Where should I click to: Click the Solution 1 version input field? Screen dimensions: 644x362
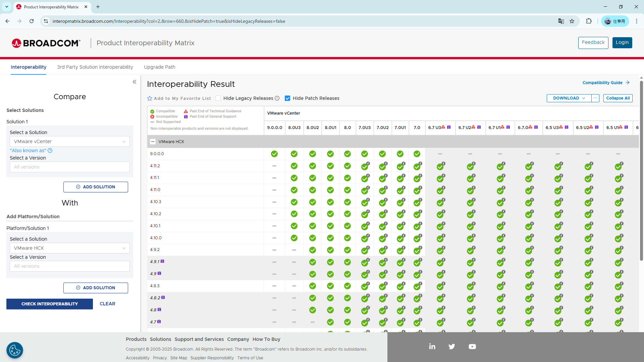click(x=70, y=167)
